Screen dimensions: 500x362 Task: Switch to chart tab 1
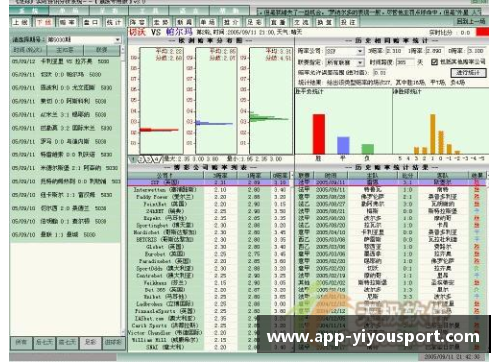(133, 159)
